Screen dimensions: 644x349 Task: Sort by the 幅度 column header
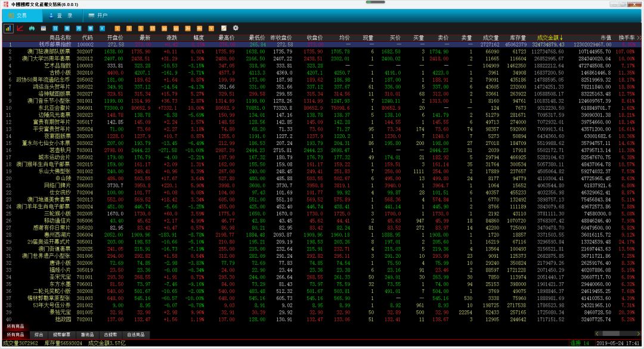[x=199, y=38]
